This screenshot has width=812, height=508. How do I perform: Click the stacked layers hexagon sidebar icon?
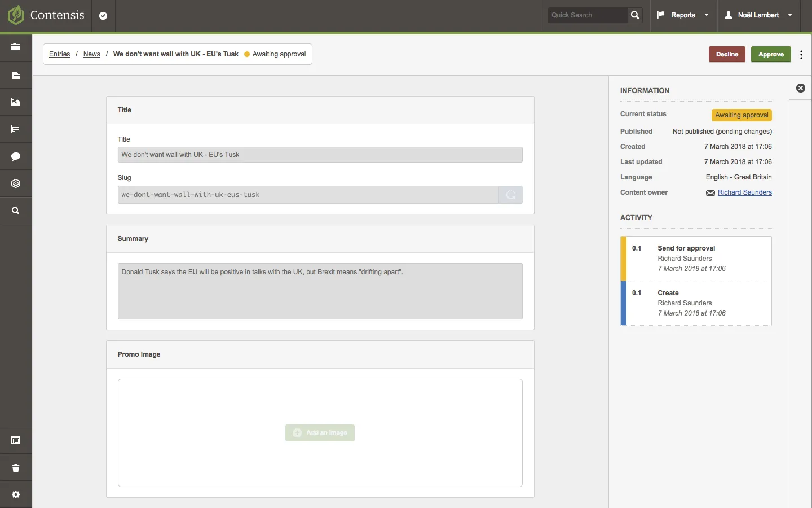pos(16,183)
